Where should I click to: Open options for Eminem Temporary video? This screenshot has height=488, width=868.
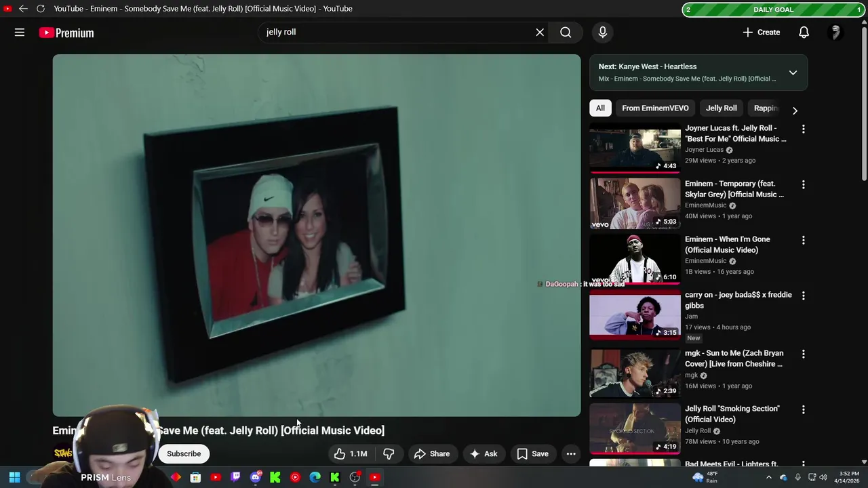[804, 184]
